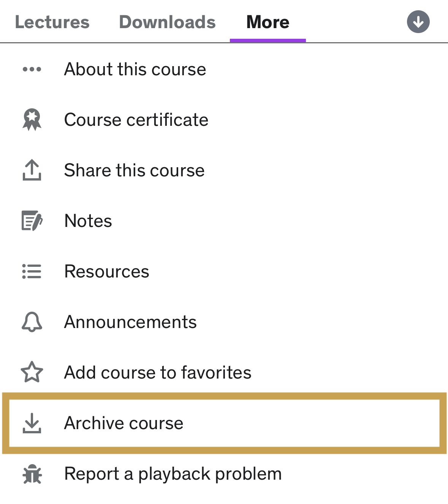
Task: Click the Notes pencil icon
Action: pyautogui.click(x=32, y=221)
